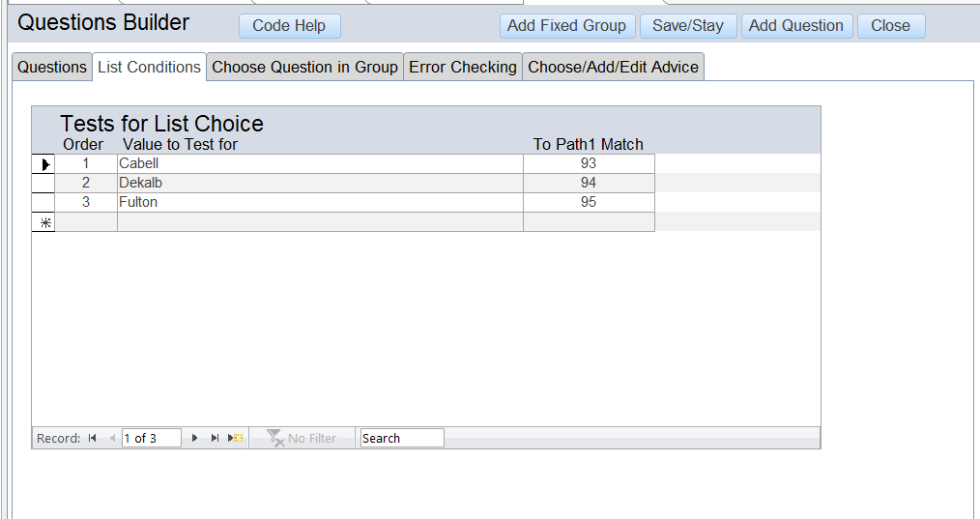Switch to the Questions tab
This screenshot has width=980, height=519.
52,67
